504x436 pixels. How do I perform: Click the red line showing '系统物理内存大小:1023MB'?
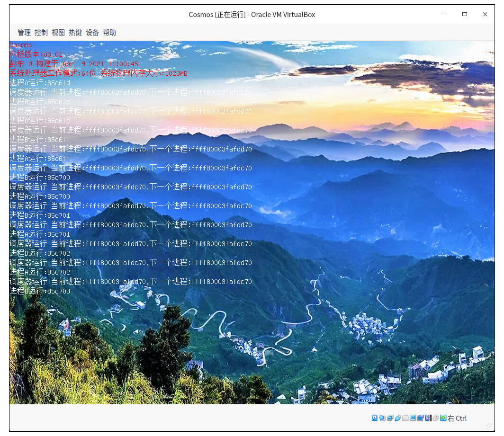coord(144,73)
